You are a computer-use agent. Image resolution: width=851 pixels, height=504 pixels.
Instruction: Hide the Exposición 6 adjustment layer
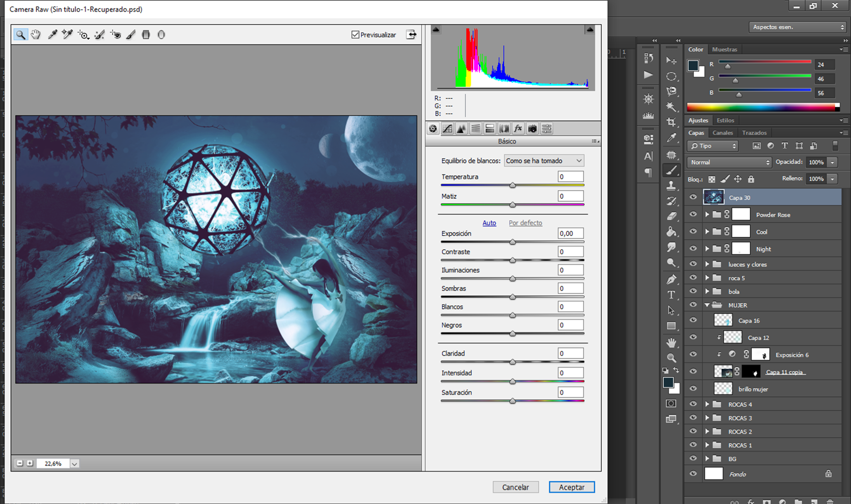click(693, 354)
